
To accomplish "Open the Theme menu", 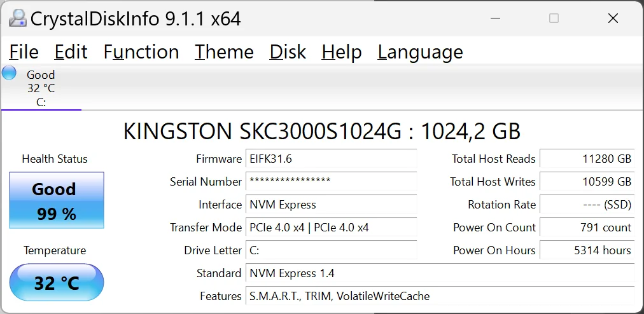I will (224, 52).
